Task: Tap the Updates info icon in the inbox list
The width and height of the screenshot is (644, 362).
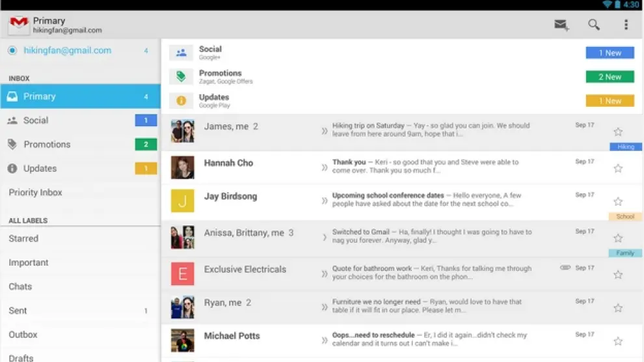Action: tap(181, 101)
